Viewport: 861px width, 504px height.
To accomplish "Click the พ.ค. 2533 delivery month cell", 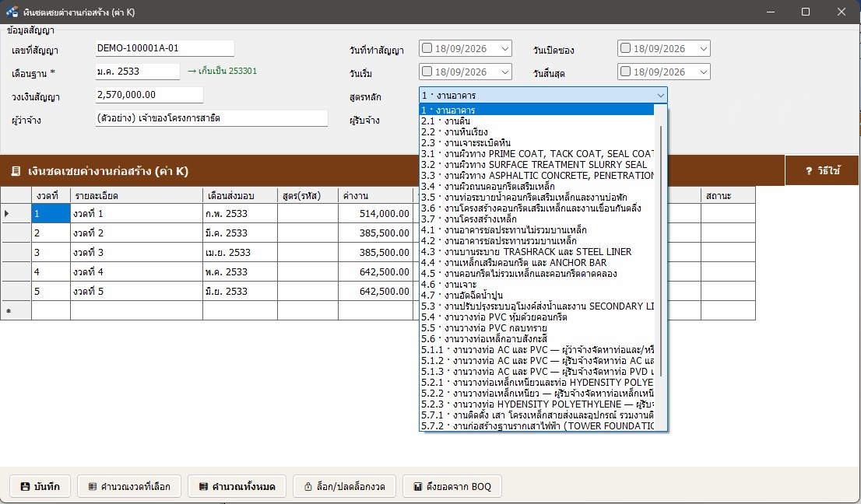I will coord(240,272).
